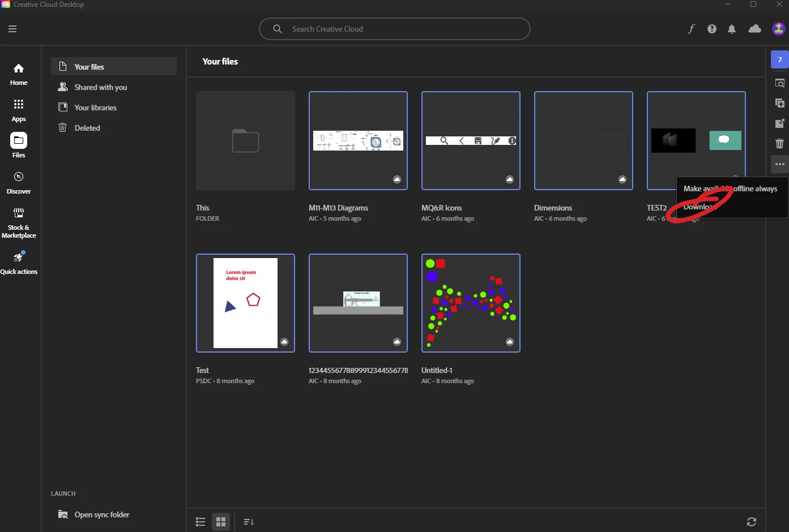789x532 pixels.
Task: Click the preview magnifier icon in right toolbar
Action: (x=780, y=83)
